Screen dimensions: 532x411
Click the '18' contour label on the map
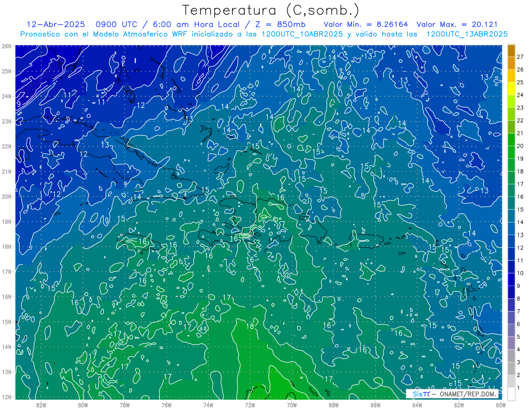250,326
